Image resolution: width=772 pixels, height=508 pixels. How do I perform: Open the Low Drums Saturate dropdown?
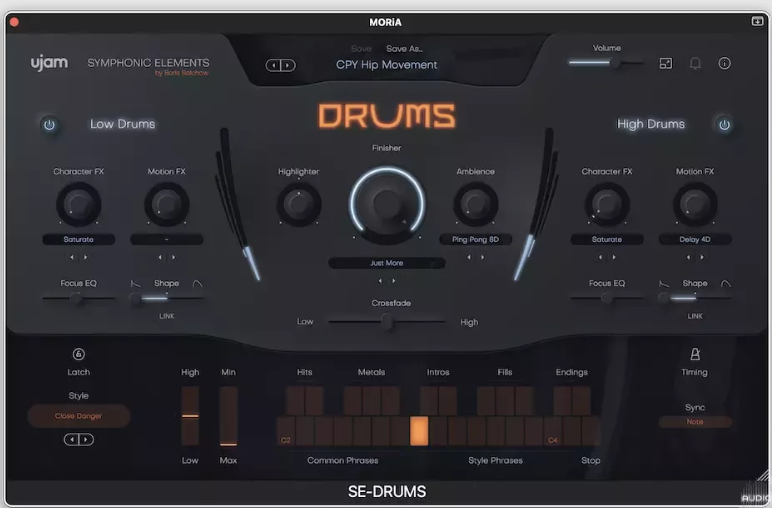[x=79, y=239]
